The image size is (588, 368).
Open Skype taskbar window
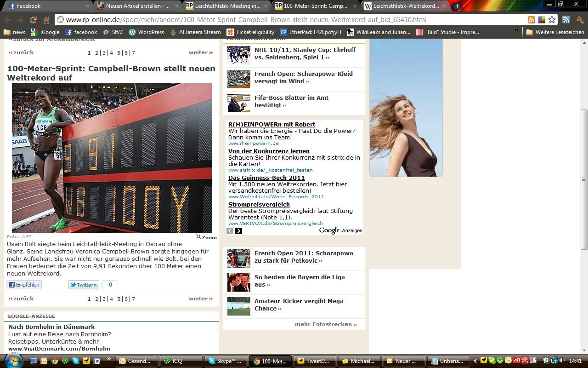point(225,361)
